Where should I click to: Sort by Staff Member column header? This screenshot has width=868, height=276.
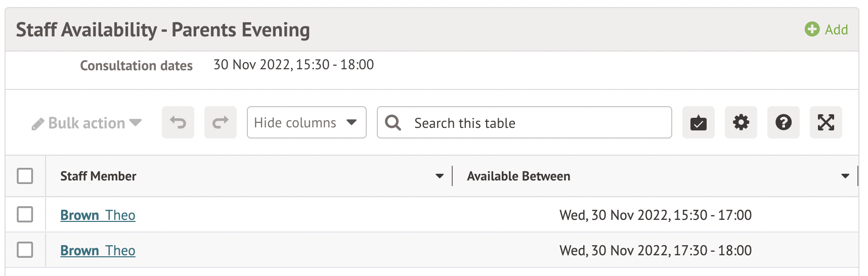[x=98, y=176]
